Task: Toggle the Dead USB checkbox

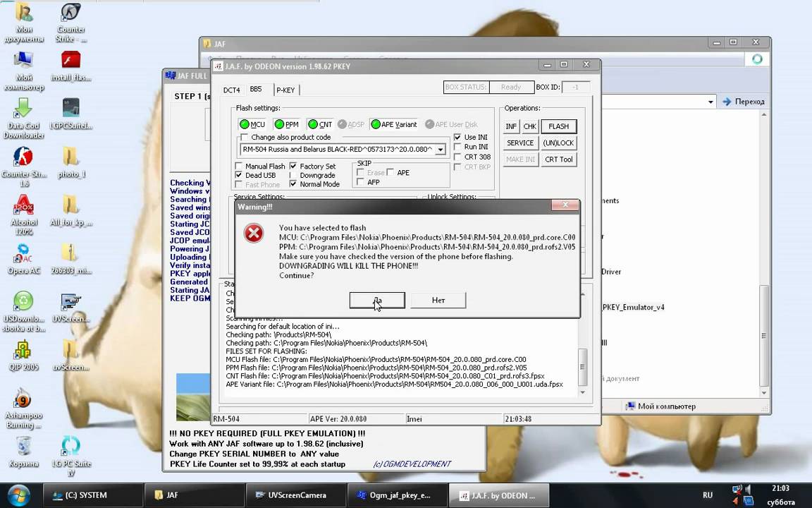Action: click(x=239, y=175)
